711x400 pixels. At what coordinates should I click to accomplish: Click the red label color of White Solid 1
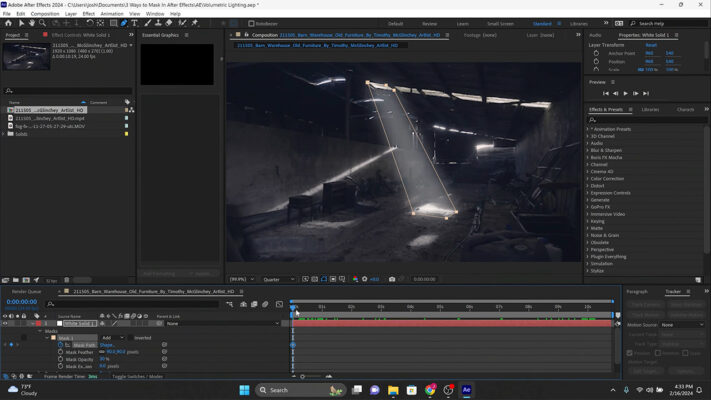tap(39, 323)
